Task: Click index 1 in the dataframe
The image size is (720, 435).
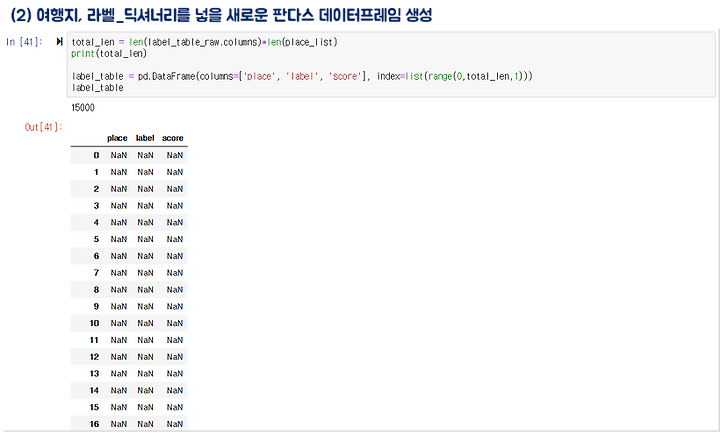Action: click(x=96, y=172)
